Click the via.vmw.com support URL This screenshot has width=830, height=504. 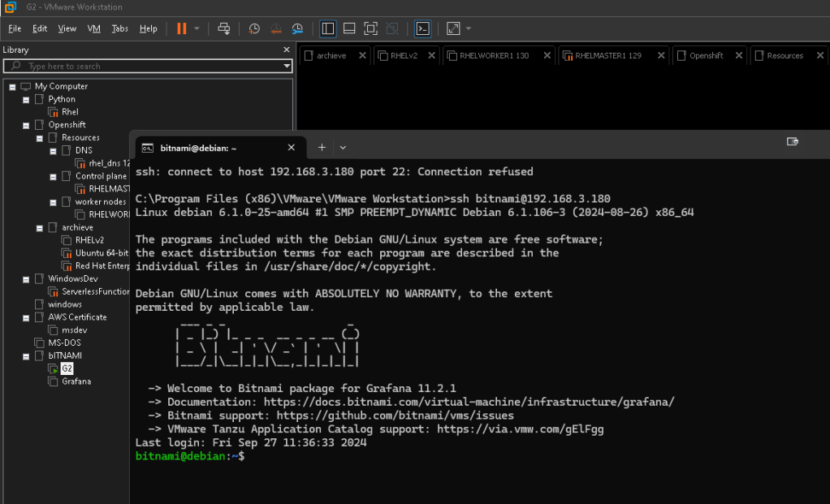521,429
